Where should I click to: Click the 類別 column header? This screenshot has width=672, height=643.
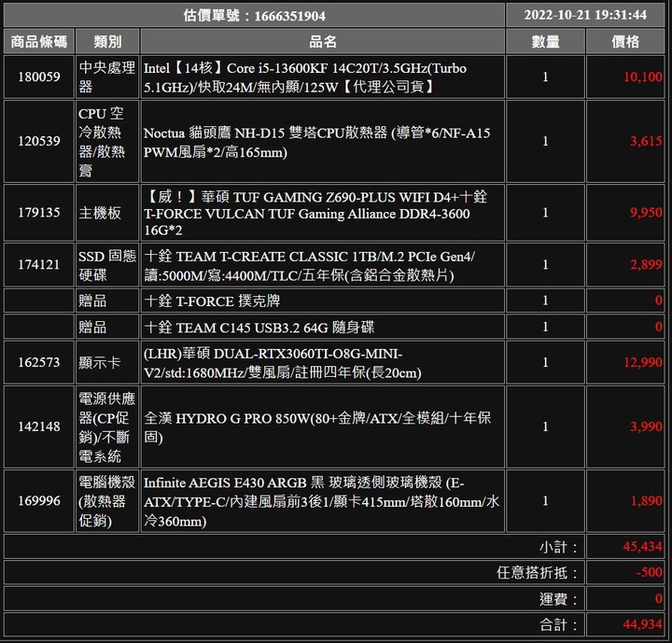tap(107, 42)
